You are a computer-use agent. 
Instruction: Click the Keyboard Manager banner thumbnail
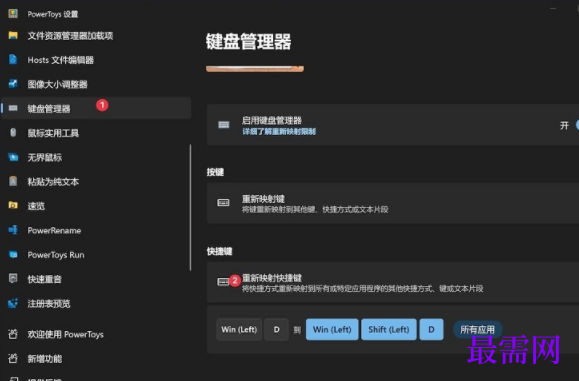pyautogui.click(x=255, y=69)
